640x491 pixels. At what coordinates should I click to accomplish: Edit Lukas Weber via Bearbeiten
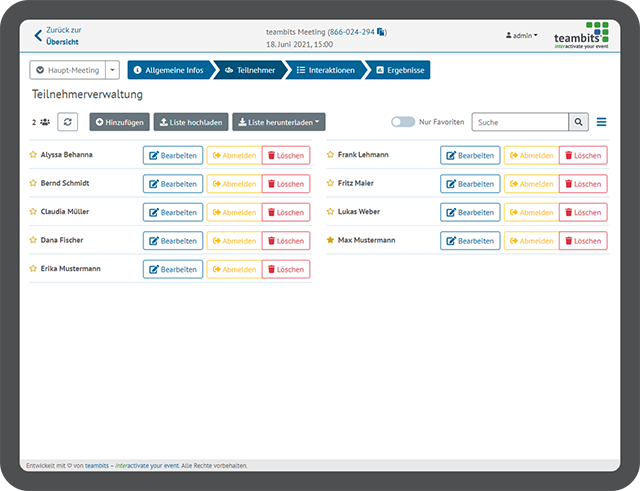pos(470,212)
